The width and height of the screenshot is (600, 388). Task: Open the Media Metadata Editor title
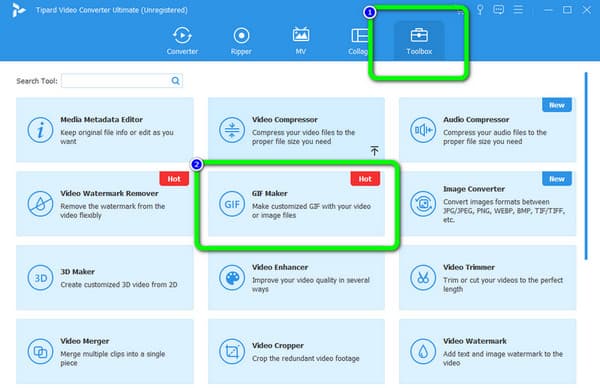coord(101,119)
